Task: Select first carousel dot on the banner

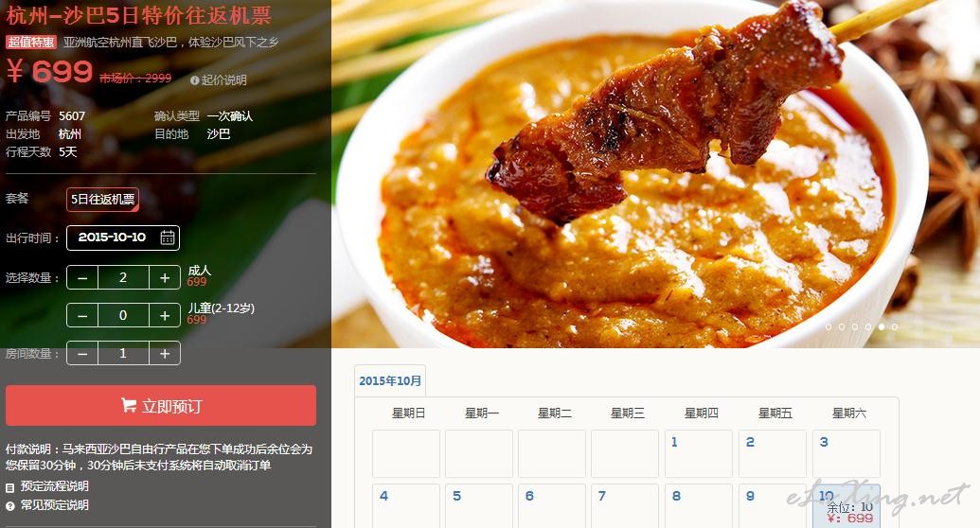Action: (829, 326)
